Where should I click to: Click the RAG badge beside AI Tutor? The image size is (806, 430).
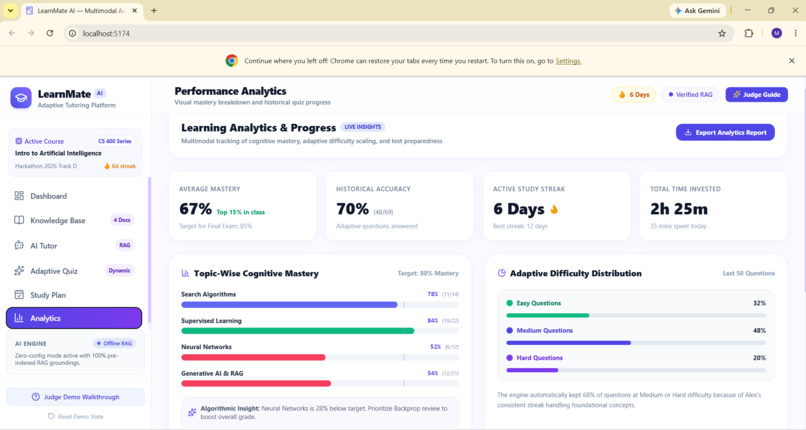124,245
